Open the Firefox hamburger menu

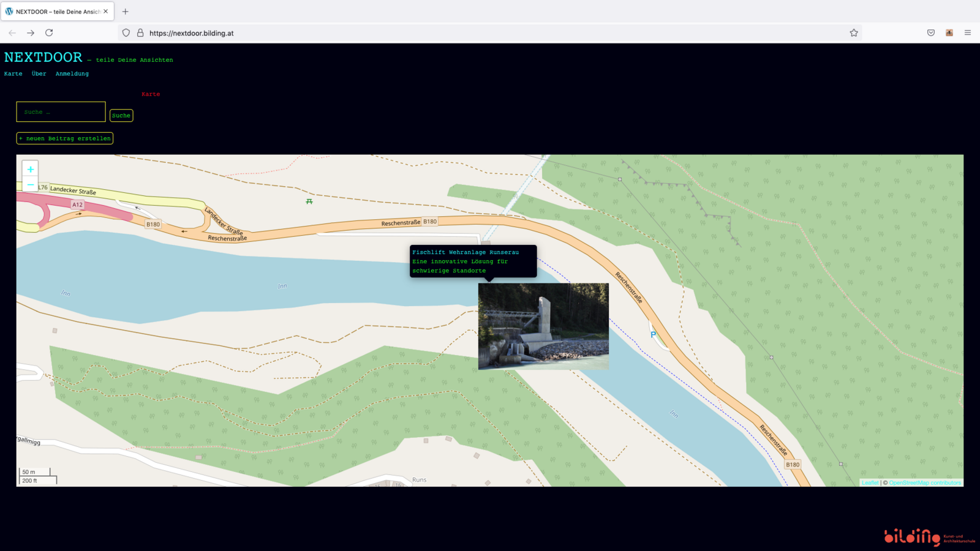pos(968,33)
